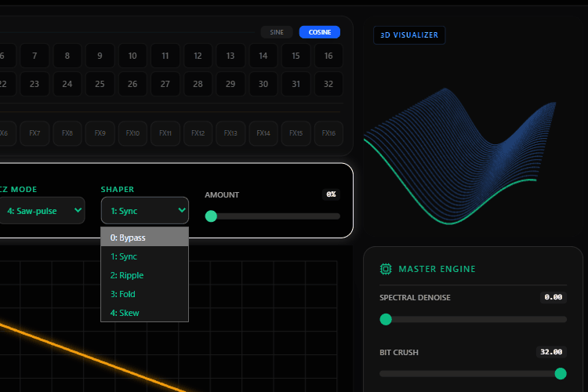Choose 1: Sync from Shaper list
The image size is (588, 392).
click(x=145, y=256)
